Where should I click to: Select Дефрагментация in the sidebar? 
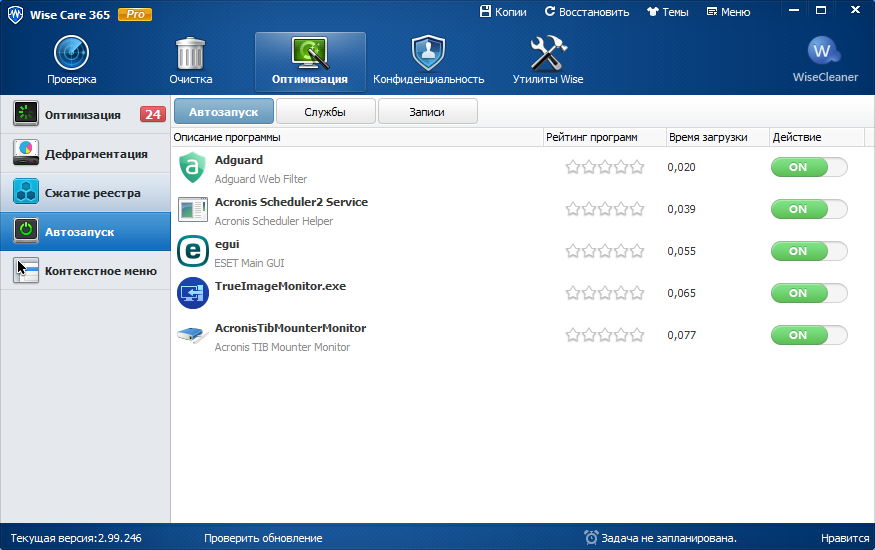(85, 153)
